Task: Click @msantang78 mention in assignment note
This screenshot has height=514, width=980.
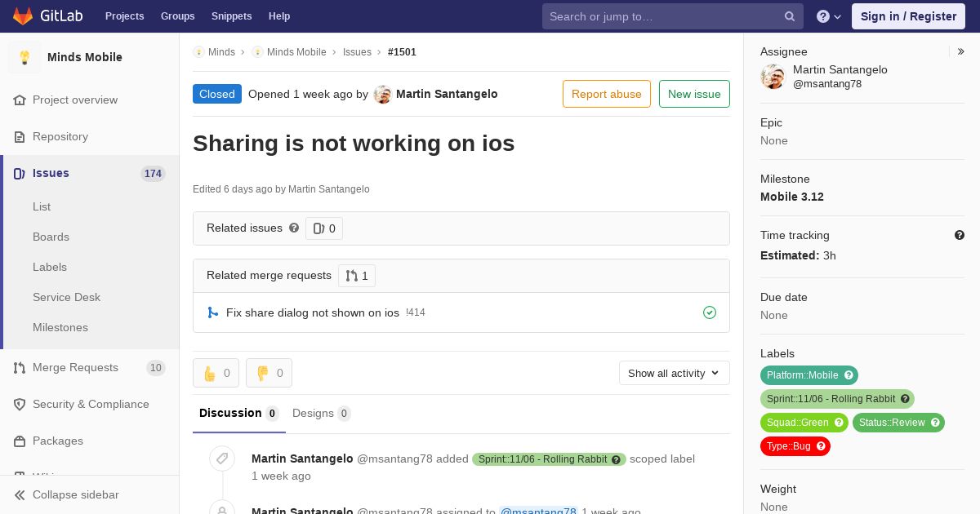Action: [x=538, y=511]
